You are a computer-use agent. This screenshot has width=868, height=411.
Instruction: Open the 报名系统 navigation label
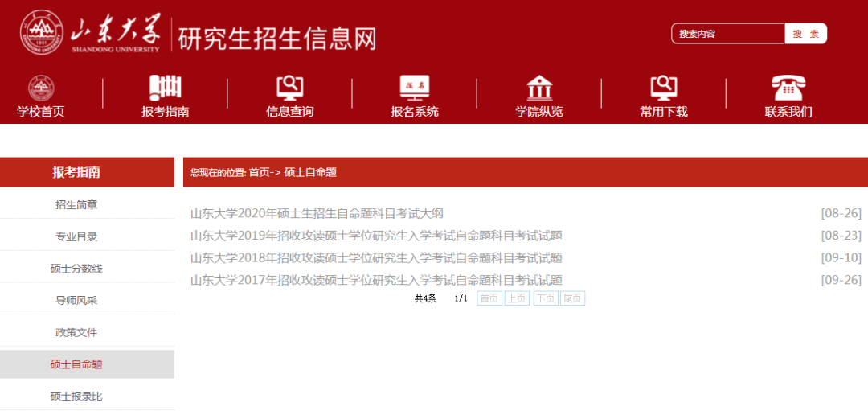point(415,112)
